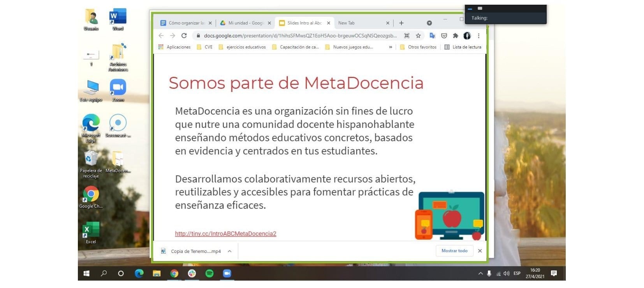Image resolution: width=644 pixels, height=288 pixels.
Task: Open the Extensions puzzle menu
Action: click(455, 35)
